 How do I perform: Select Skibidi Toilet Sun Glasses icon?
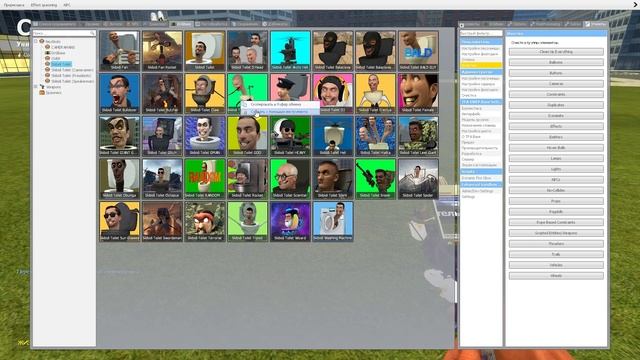pos(119,222)
